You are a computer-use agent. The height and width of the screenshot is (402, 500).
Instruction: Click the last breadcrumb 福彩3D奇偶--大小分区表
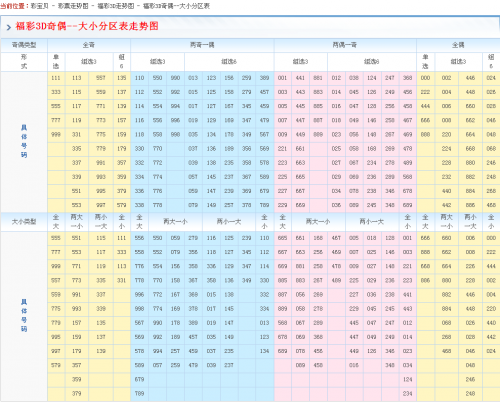tap(176, 6)
